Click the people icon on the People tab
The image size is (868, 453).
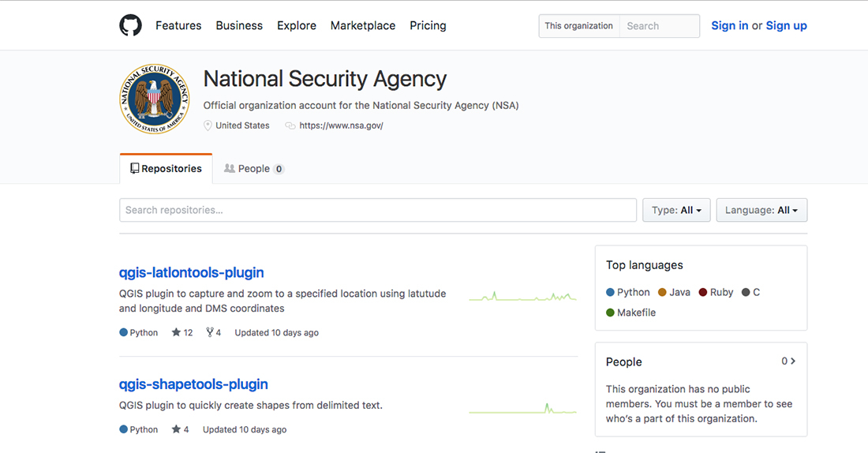point(229,168)
